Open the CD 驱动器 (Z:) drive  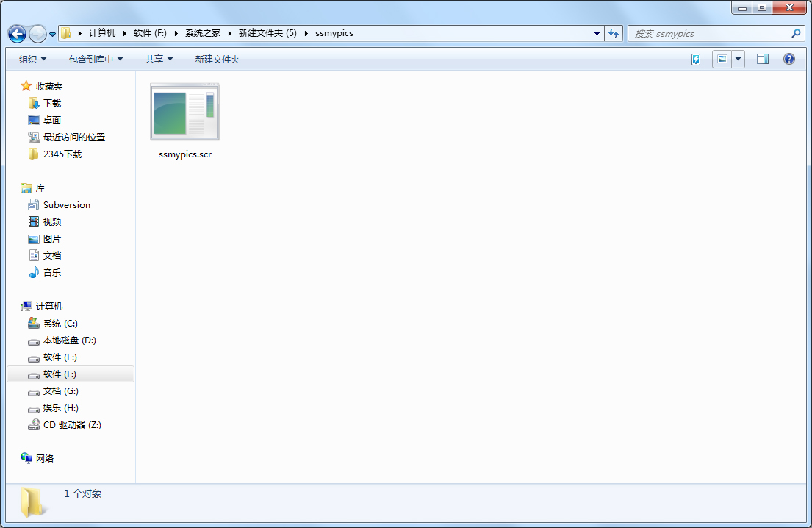coord(71,425)
